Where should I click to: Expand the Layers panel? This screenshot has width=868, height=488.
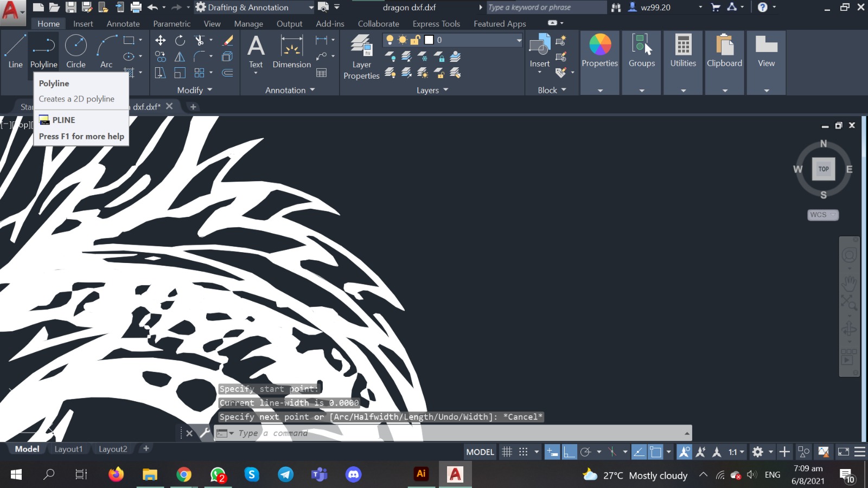432,90
